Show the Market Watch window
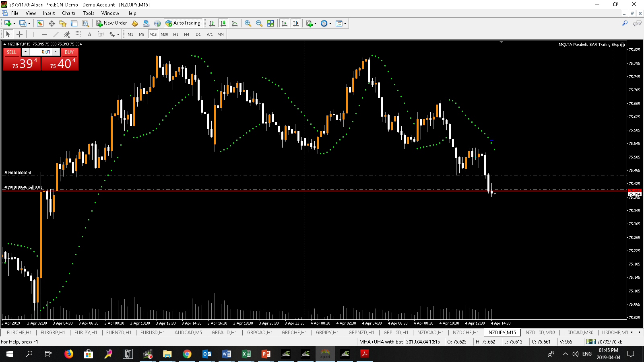 tap(40, 23)
